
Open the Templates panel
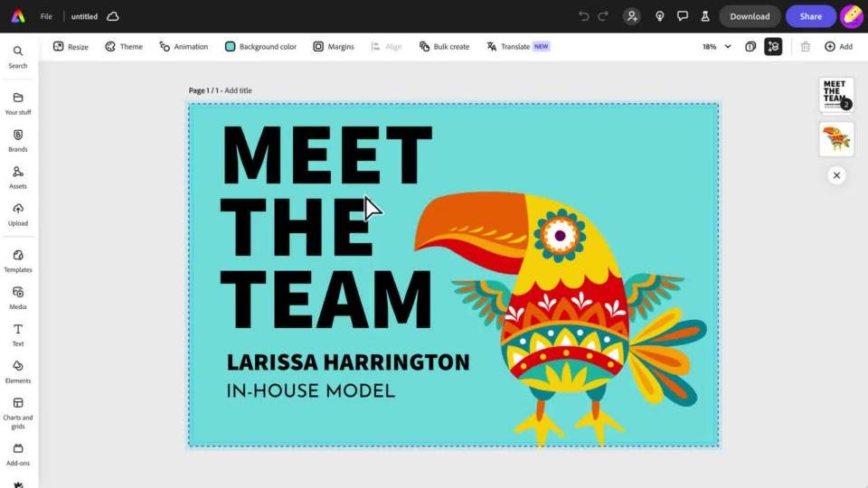point(17,260)
